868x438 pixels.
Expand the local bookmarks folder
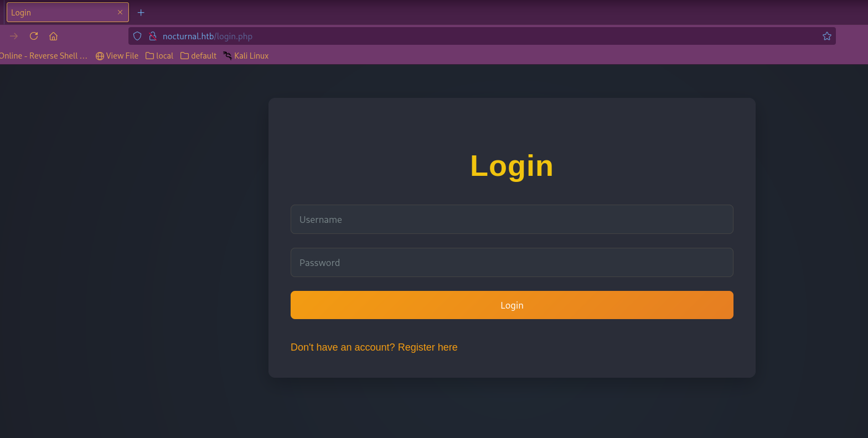click(x=159, y=56)
